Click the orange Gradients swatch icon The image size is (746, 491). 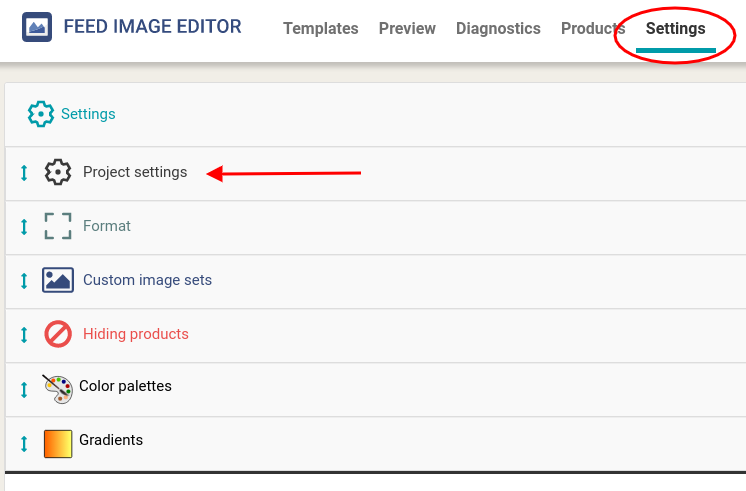tap(58, 443)
